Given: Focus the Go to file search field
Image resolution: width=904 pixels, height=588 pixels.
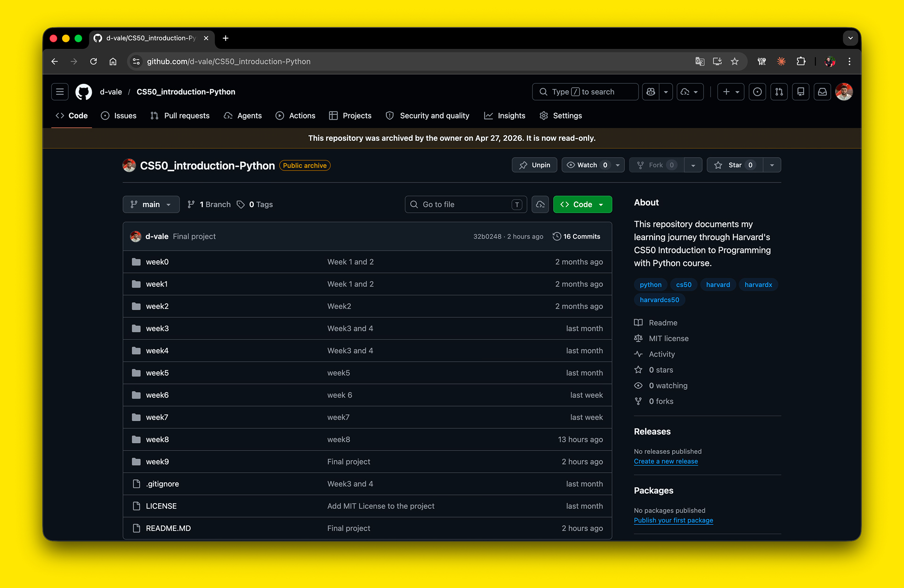Looking at the screenshot, I should (x=464, y=204).
